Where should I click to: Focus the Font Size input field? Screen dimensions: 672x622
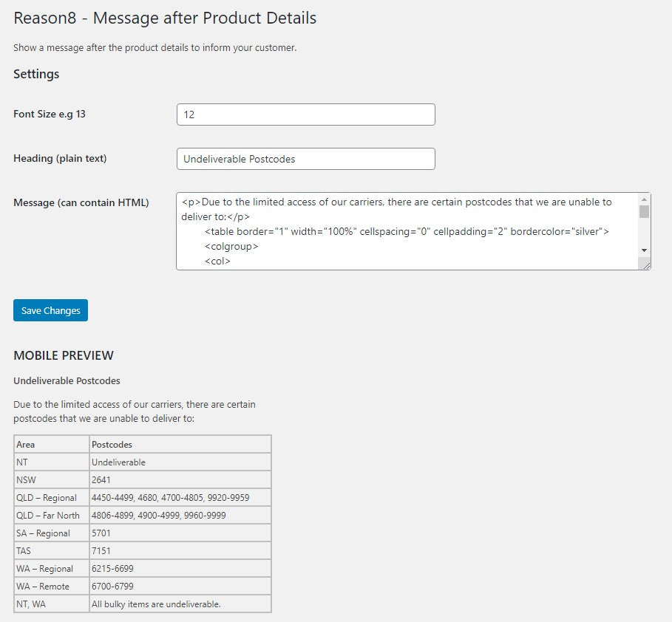pyautogui.click(x=305, y=115)
